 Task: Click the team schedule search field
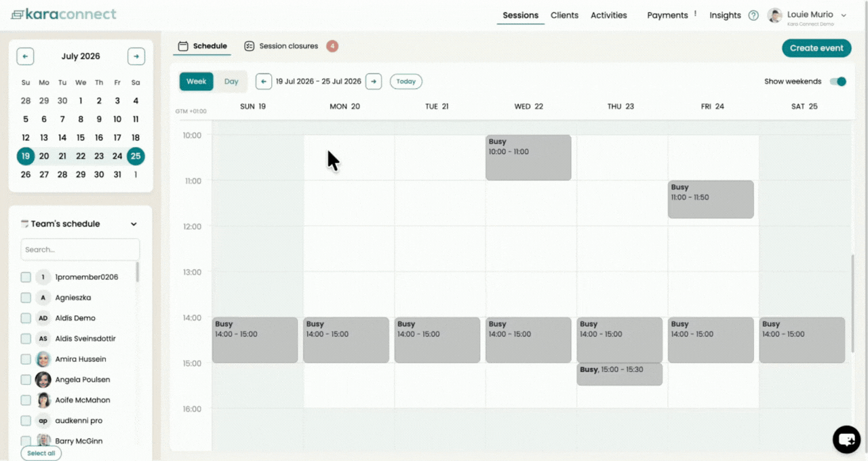pyautogui.click(x=80, y=249)
